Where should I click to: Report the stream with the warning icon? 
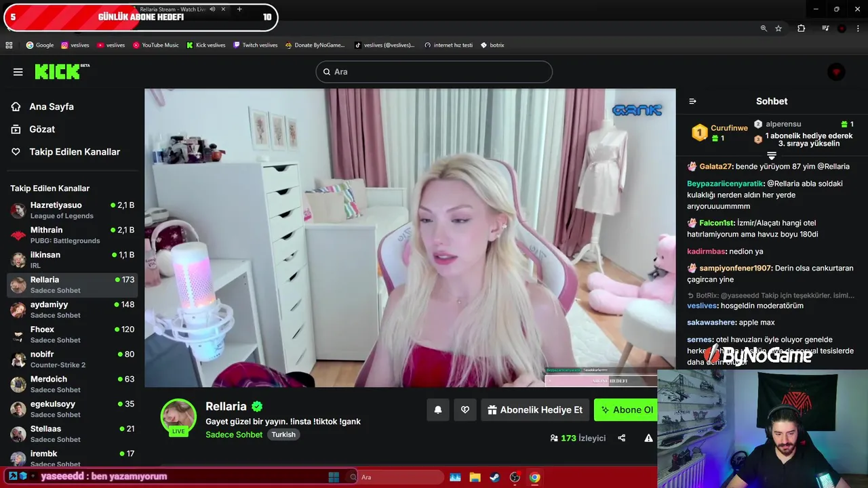(x=648, y=438)
